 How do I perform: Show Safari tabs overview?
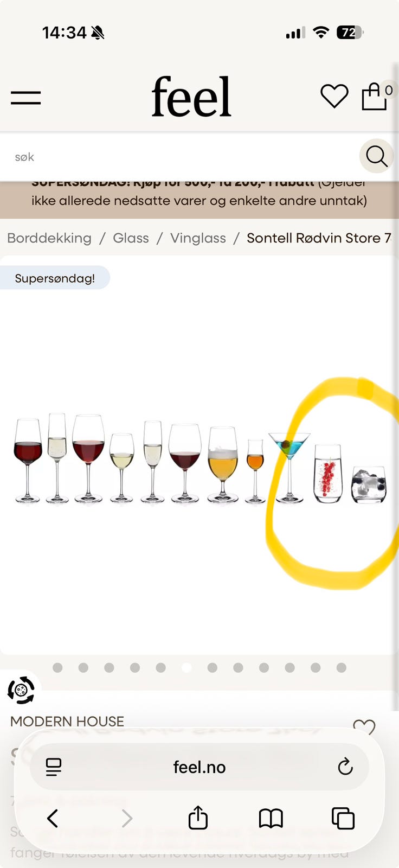(x=343, y=818)
